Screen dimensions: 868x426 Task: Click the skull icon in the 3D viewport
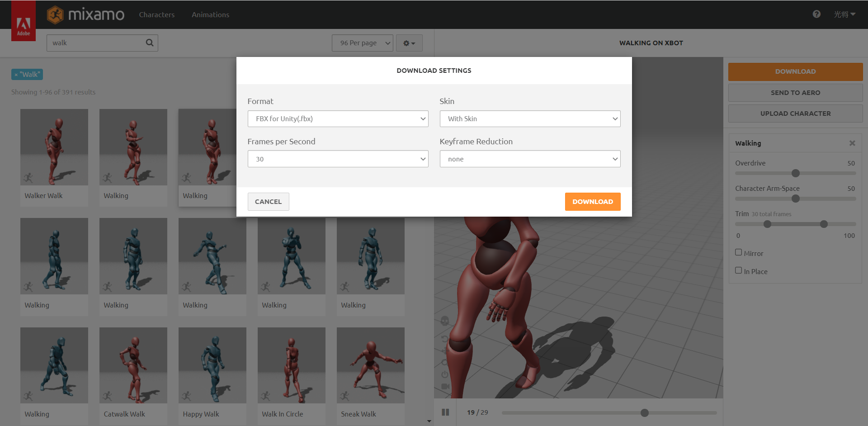click(x=444, y=322)
